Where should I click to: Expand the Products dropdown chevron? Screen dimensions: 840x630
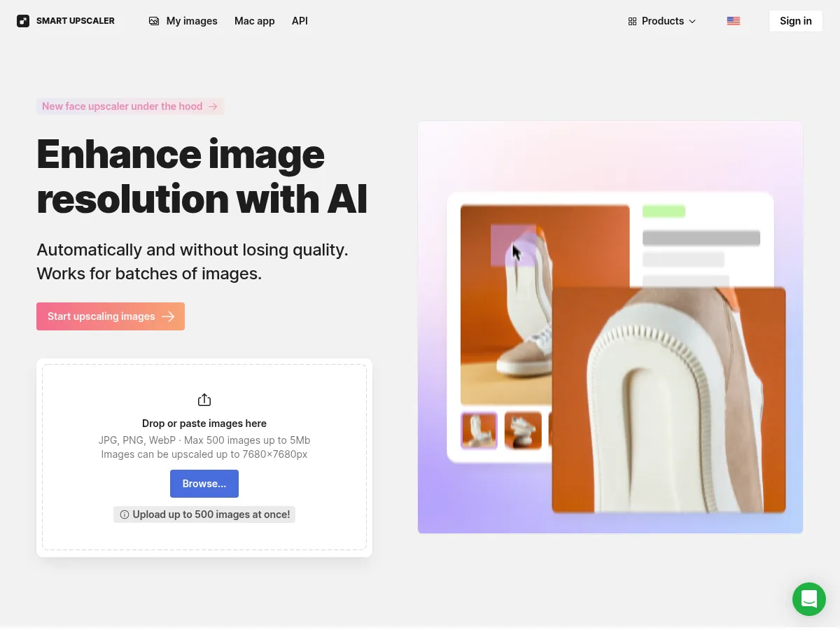(x=692, y=21)
